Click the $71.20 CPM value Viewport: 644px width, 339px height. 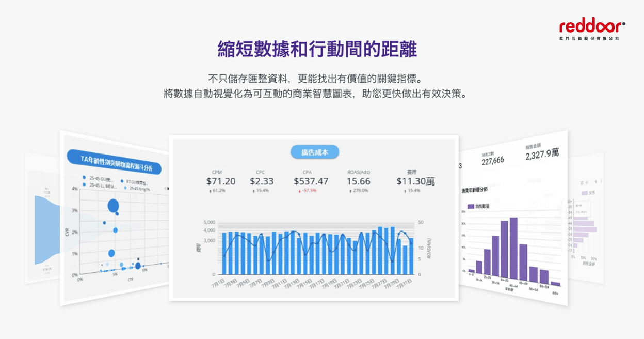220,181
